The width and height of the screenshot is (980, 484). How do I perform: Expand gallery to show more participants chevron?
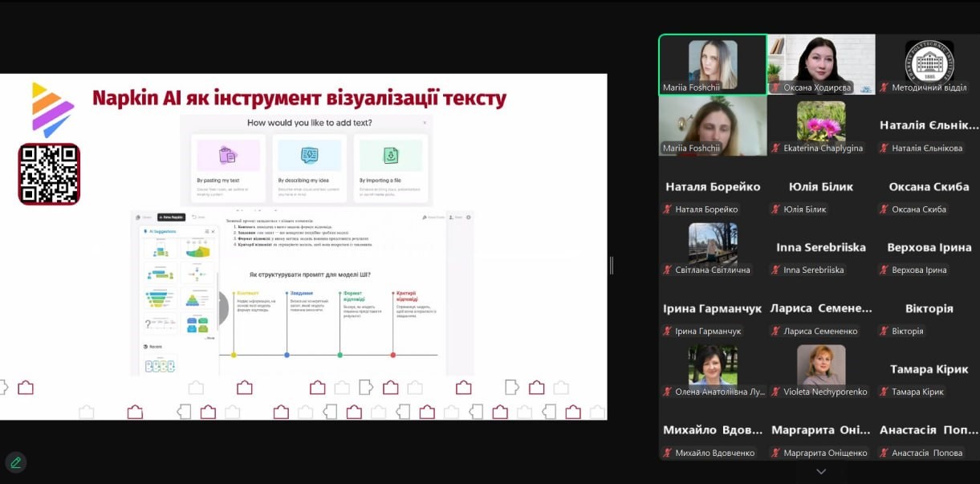[x=819, y=472]
